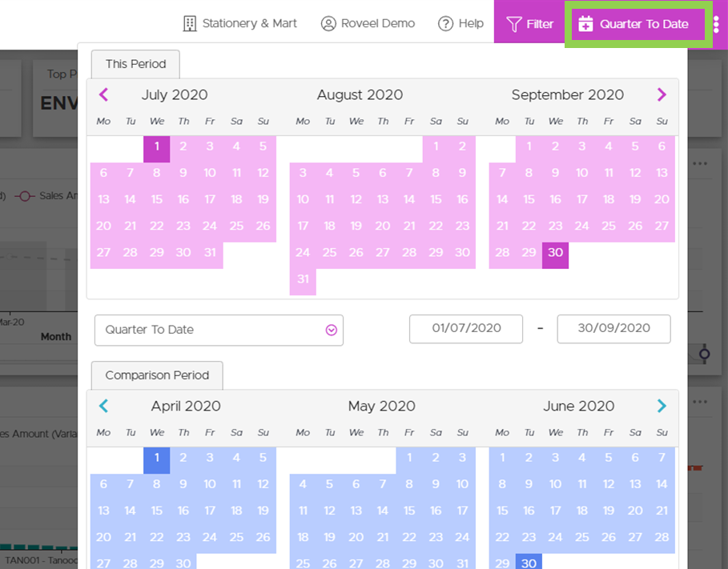This screenshot has width=728, height=569.
Task: Click the Filter funnel icon
Action: pos(514,24)
